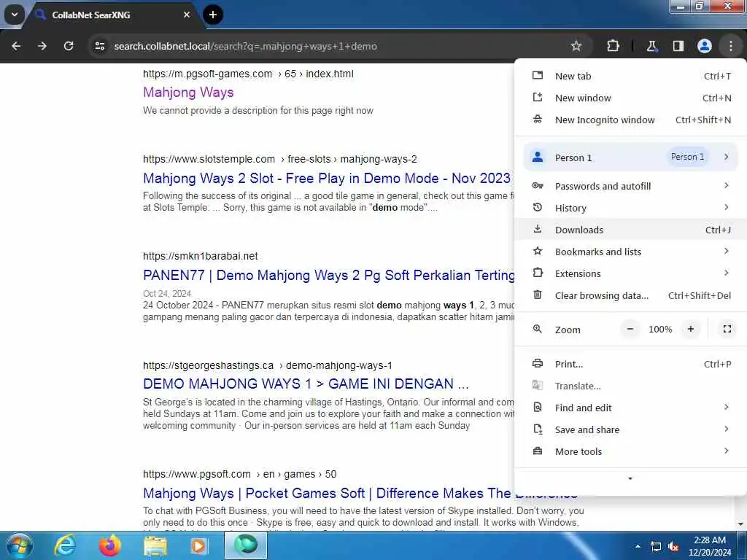Click the muted volume tray icon
The width and height of the screenshot is (747, 560).
673,547
